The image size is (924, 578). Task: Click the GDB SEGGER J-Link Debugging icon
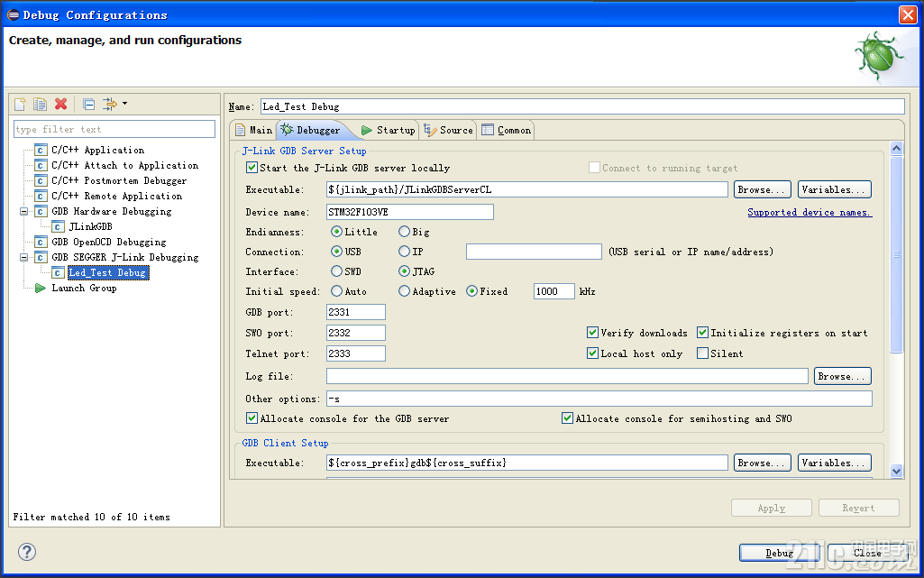[40, 258]
